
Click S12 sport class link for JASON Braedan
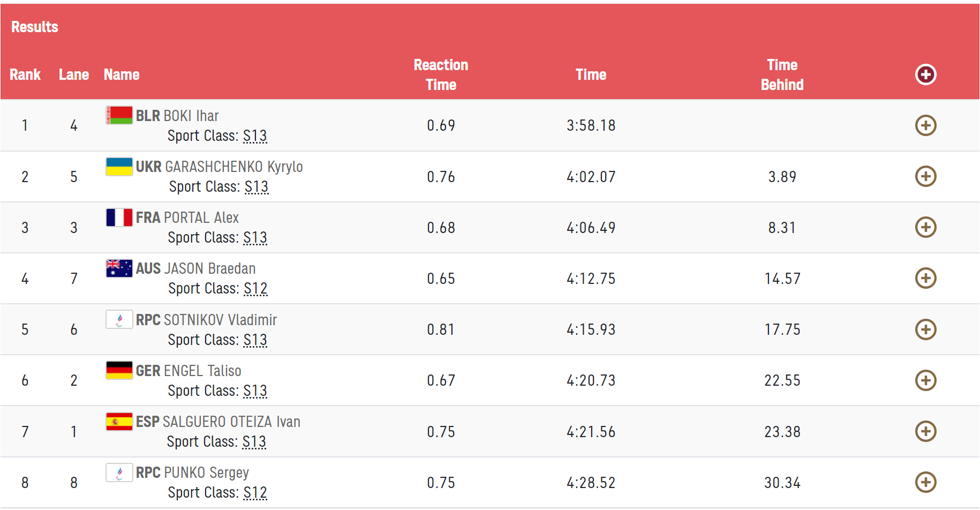tap(255, 289)
